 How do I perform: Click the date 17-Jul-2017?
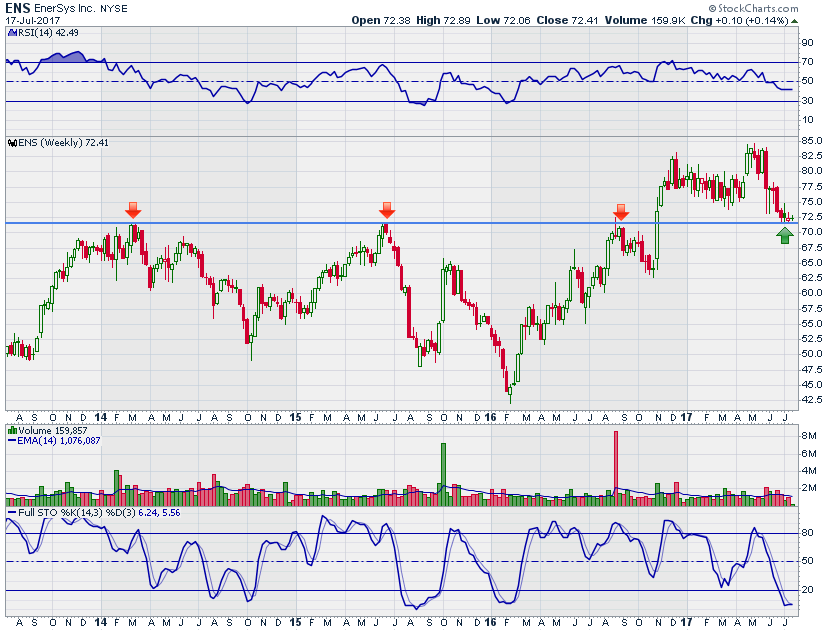tap(33, 21)
